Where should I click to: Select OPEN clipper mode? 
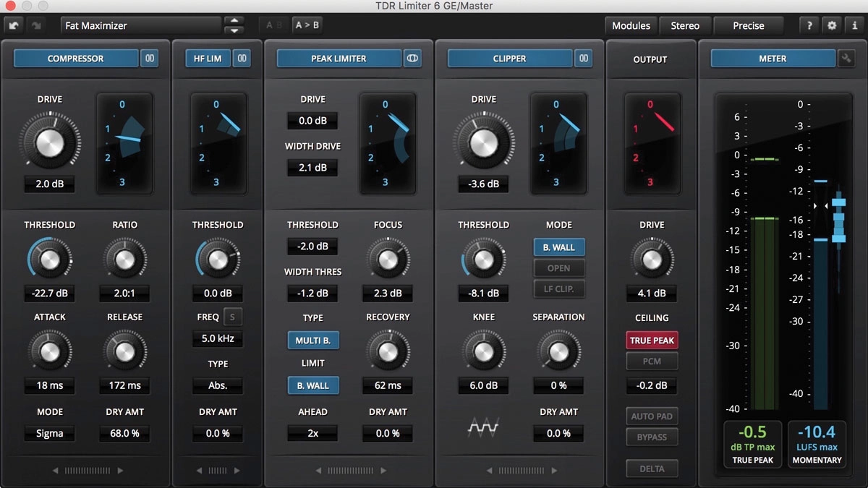559,268
